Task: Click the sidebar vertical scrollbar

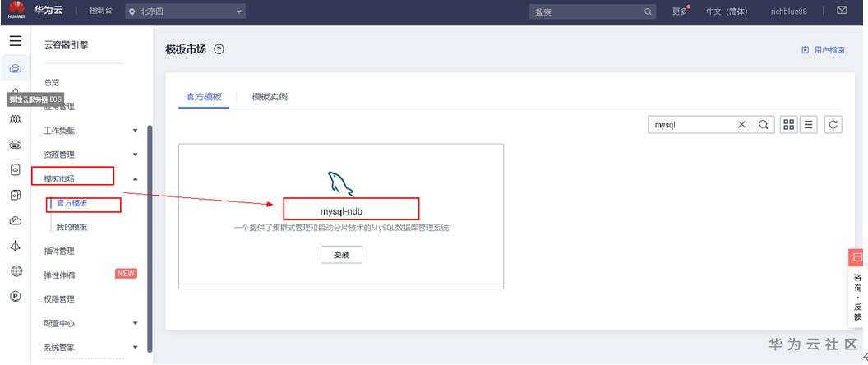Action: [150, 238]
